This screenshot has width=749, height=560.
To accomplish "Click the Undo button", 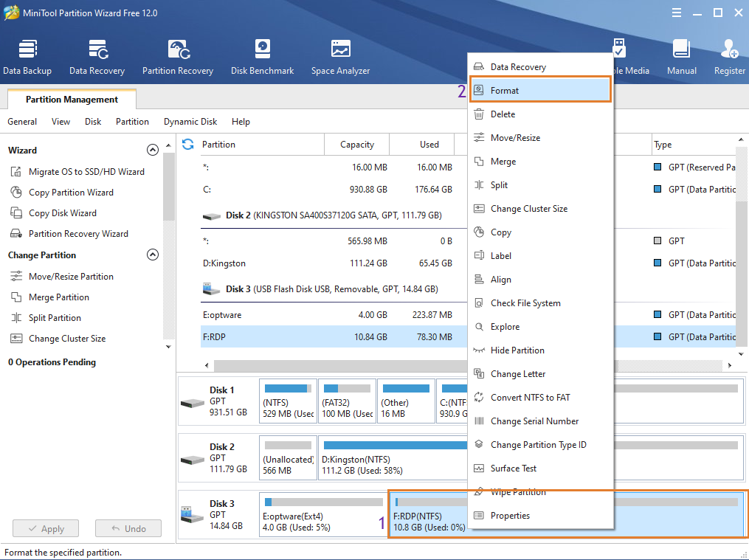I will coord(128,529).
